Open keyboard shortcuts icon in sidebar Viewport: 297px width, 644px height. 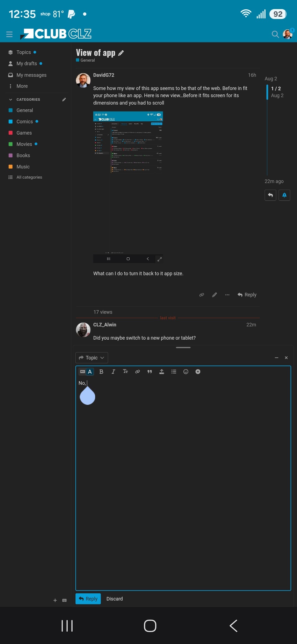(x=64, y=600)
